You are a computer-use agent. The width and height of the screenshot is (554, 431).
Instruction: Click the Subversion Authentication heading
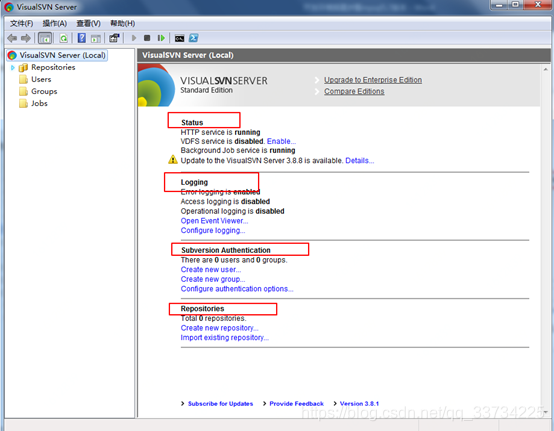[x=226, y=250]
